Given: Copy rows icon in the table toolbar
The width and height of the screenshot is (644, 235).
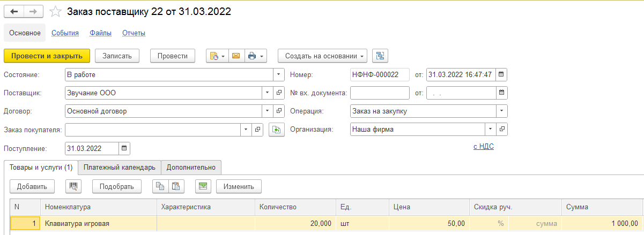Looking at the screenshot, I should 160,186.
